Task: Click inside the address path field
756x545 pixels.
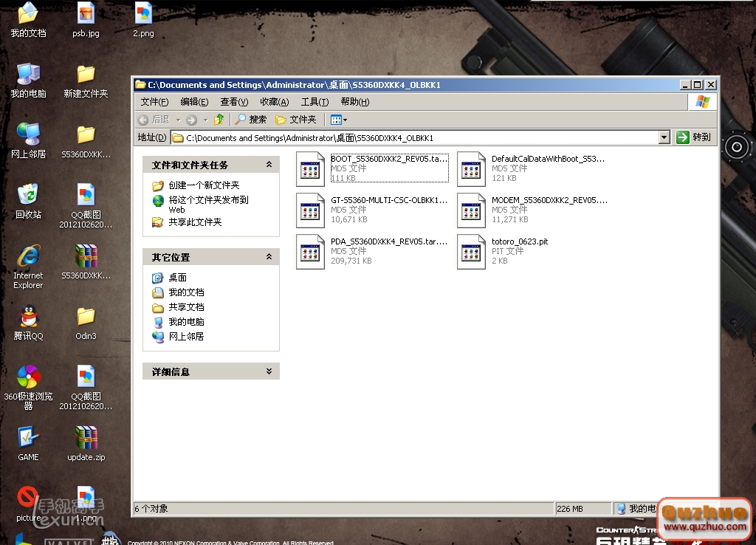Action: point(415,138)
